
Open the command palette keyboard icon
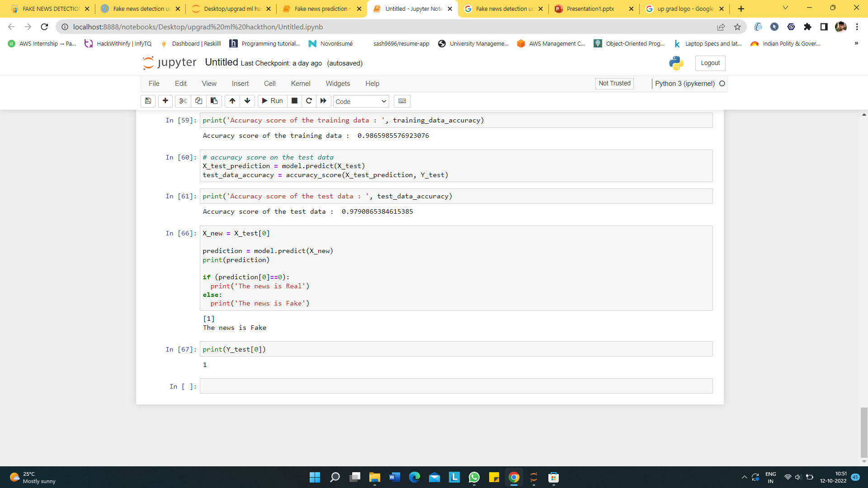click(x=402, y=101)
